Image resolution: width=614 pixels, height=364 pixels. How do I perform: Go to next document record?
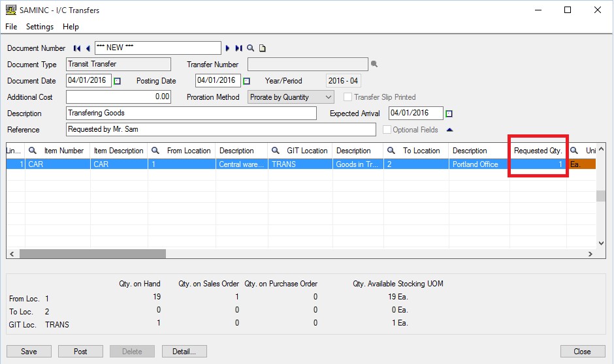(227, 48)
